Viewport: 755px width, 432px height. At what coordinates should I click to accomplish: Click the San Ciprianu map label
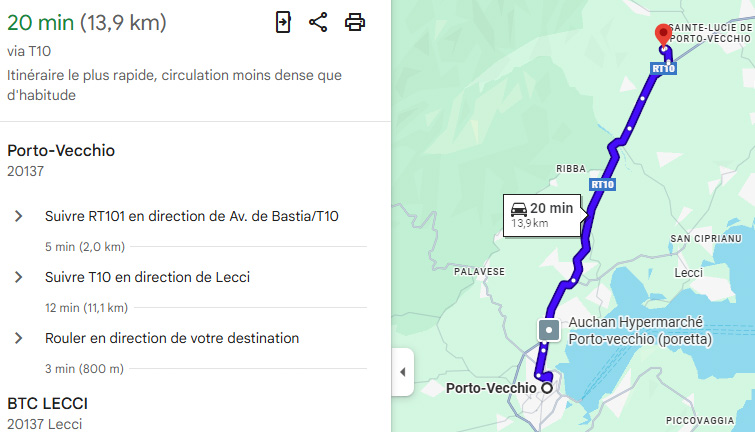(705, 239)
